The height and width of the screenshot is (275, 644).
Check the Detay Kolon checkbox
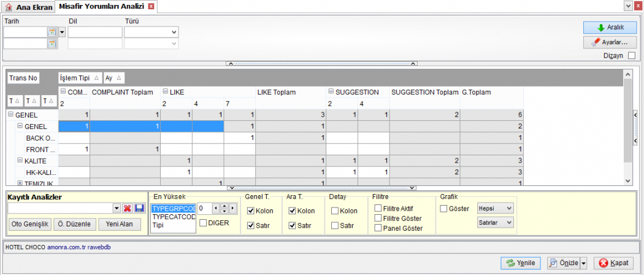[335, 211]
